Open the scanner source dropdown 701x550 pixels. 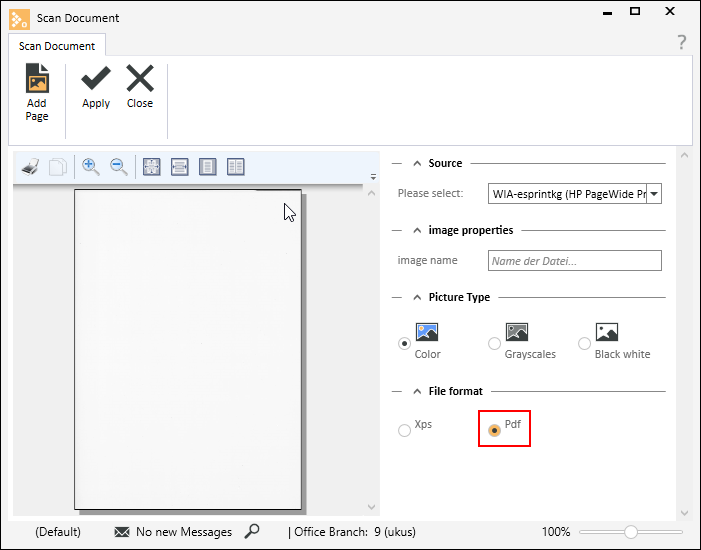coord(654,194)
